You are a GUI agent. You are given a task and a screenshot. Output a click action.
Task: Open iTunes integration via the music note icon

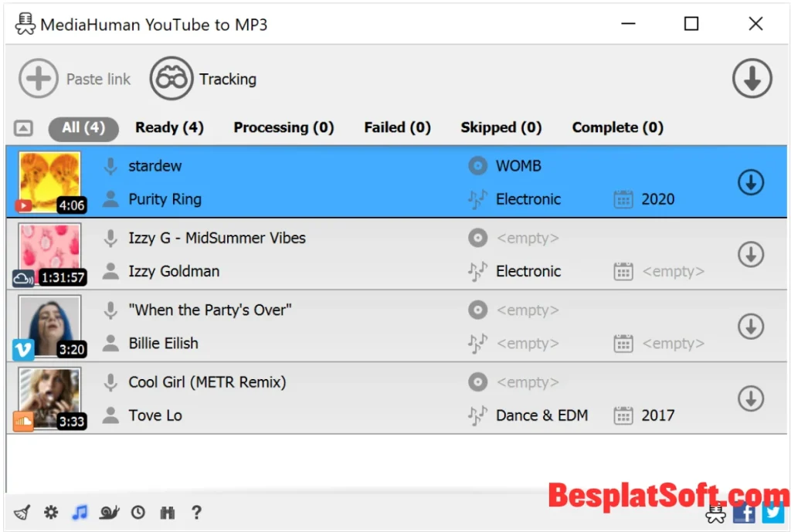pyautogui.click(x=80, y=512)
